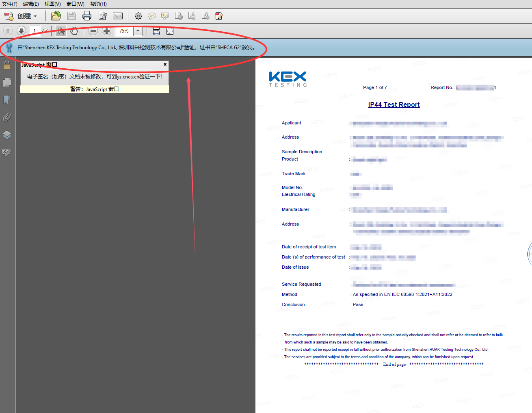This screenshot has height=413, width=532.
Task: Click the 电子签名 message text
Action: click(x=95, y=76)
